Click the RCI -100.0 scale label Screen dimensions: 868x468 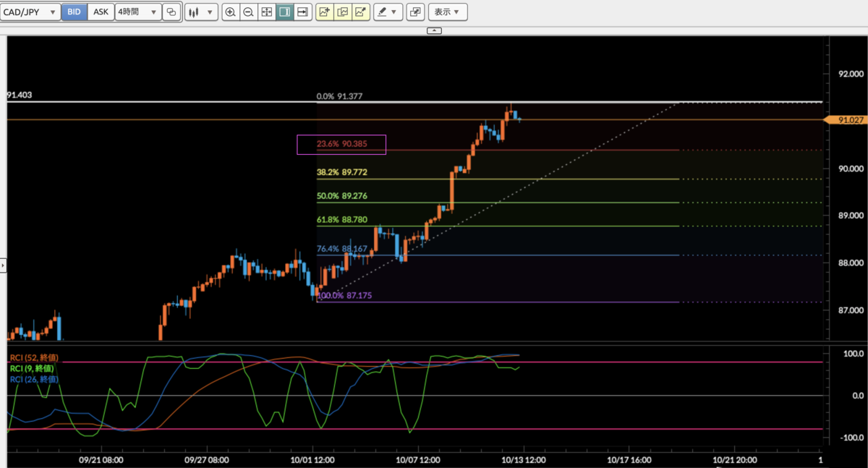(852, 438)
